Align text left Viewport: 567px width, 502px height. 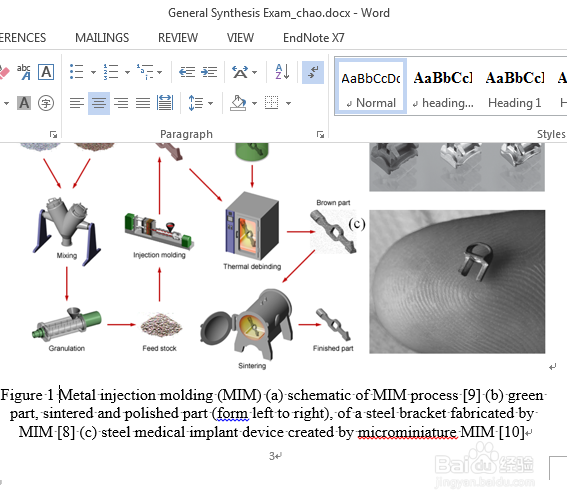[77, 103]
